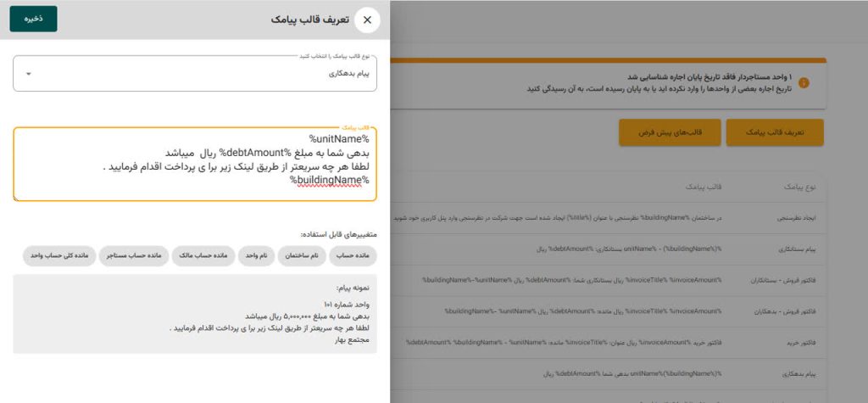
Task: Click the orange warning icon in alert banner
Action: (803, 83)
